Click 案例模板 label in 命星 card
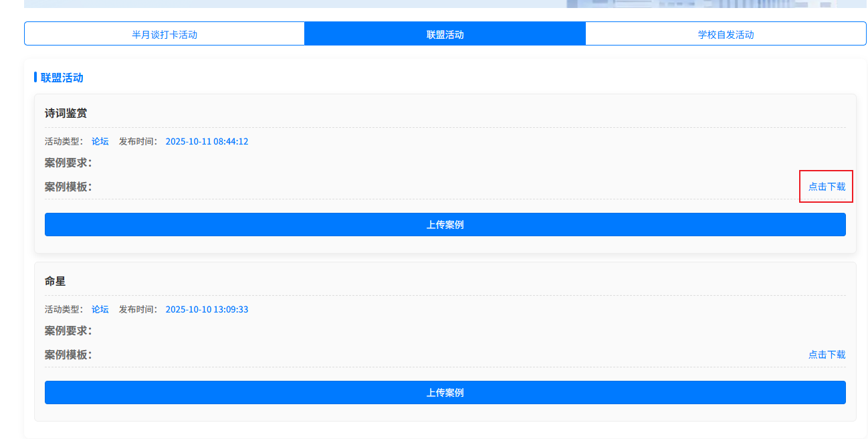The height and width of the screenshot is (439, 868). point(68,355)
